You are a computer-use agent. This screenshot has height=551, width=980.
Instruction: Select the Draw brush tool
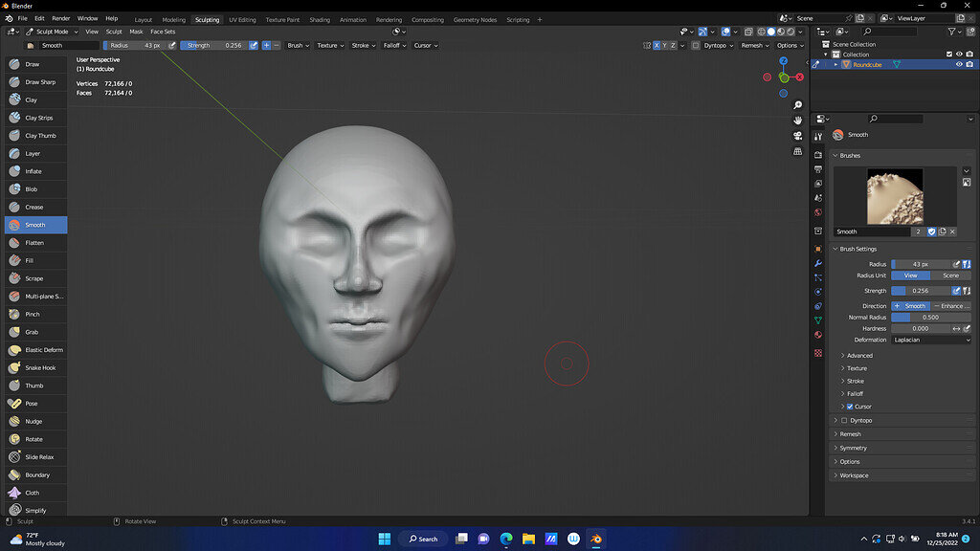[x=35, y=64]
